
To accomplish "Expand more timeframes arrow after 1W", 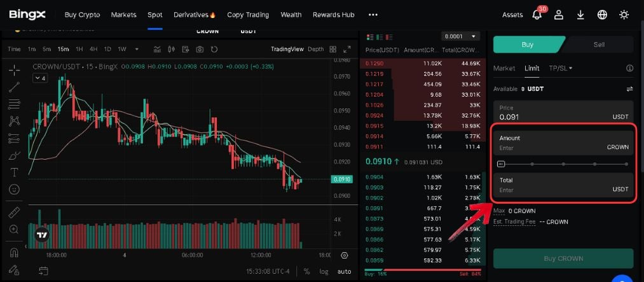I will 137,49.
